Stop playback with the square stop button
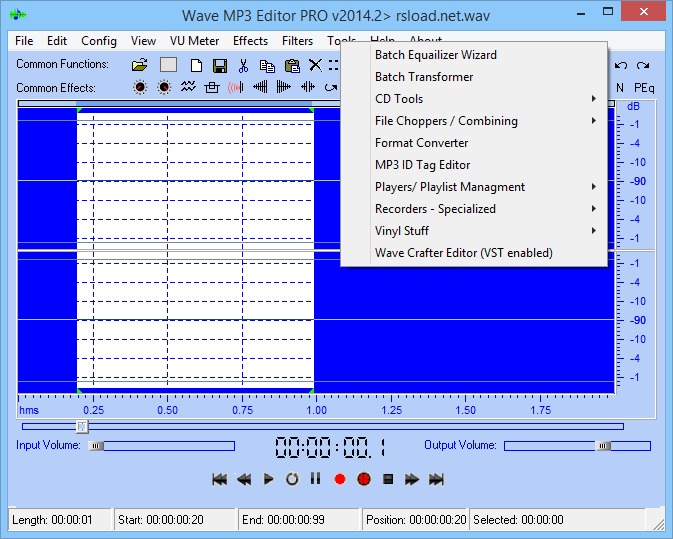 pyautogui.click(x=388, y=479)
